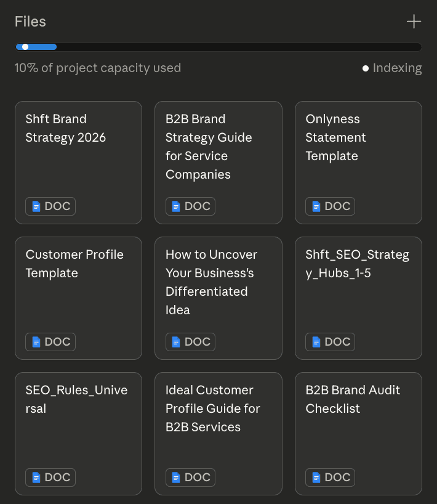Click the Indexing status indicator
This screenshot has height=504, width=437.
tap(392, 68)
